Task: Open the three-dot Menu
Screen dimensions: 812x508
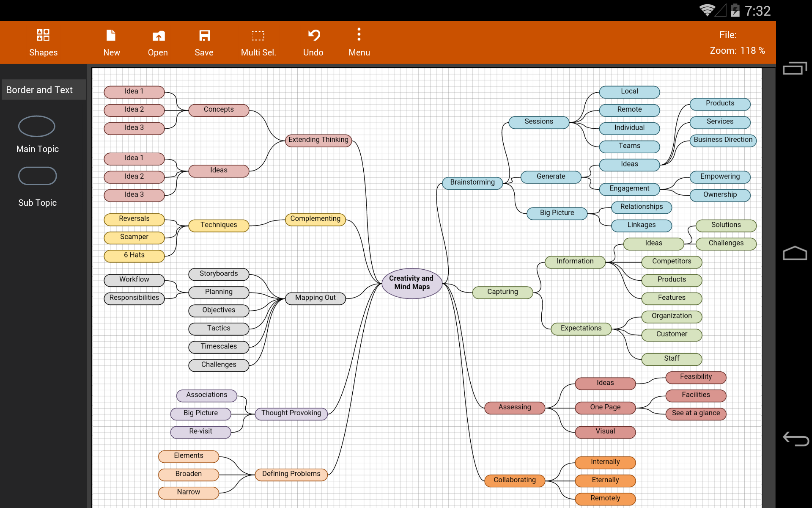Action: pyautogui.click(x=359, y=34)
